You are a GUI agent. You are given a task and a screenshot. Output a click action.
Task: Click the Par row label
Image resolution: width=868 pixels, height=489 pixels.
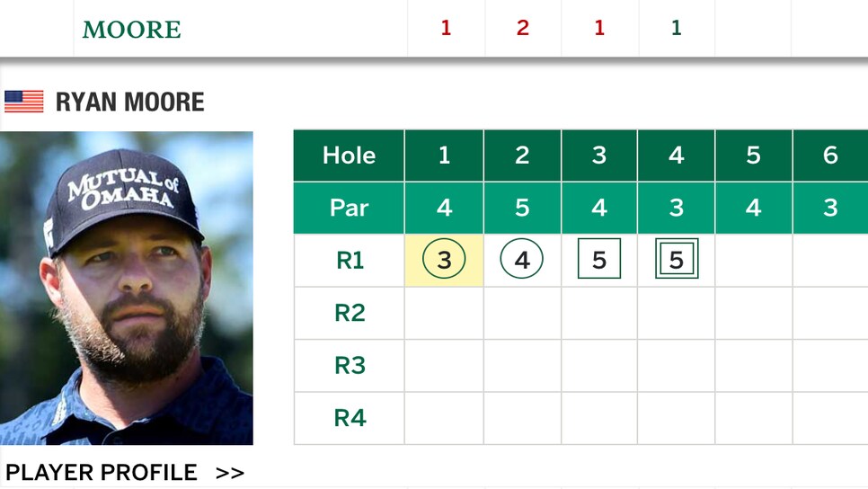coord(350,209)
